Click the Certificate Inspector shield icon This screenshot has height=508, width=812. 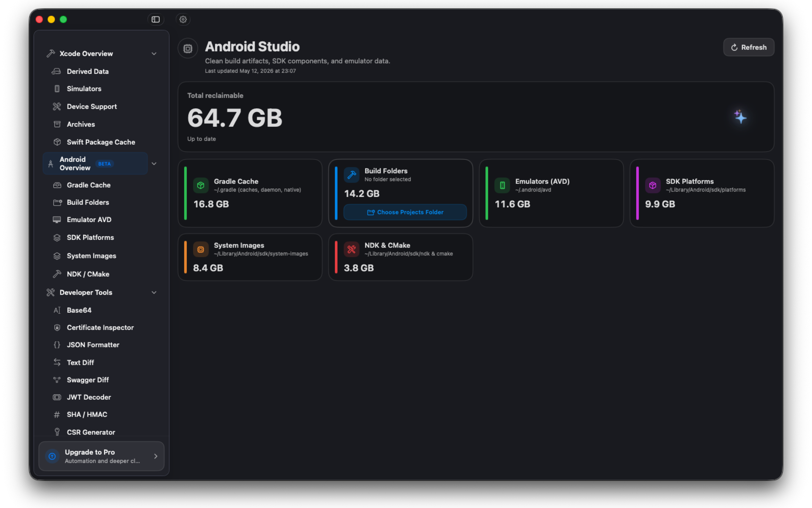tap(57, 328)
